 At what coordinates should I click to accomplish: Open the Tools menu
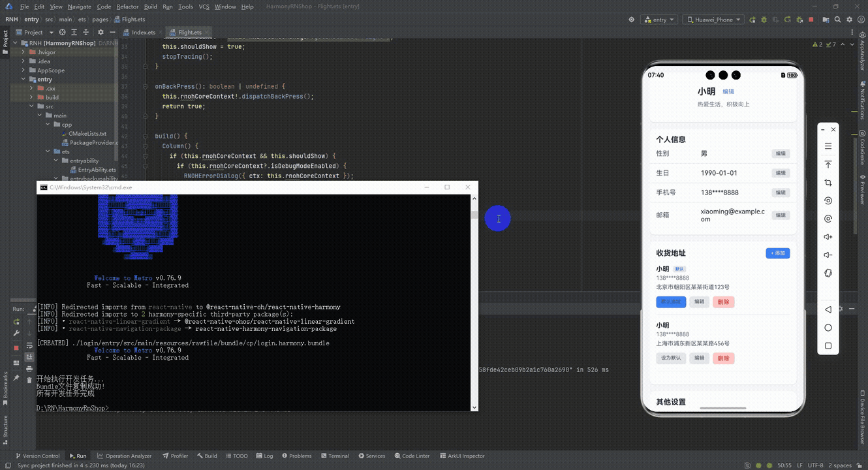[x=185, y=7]
